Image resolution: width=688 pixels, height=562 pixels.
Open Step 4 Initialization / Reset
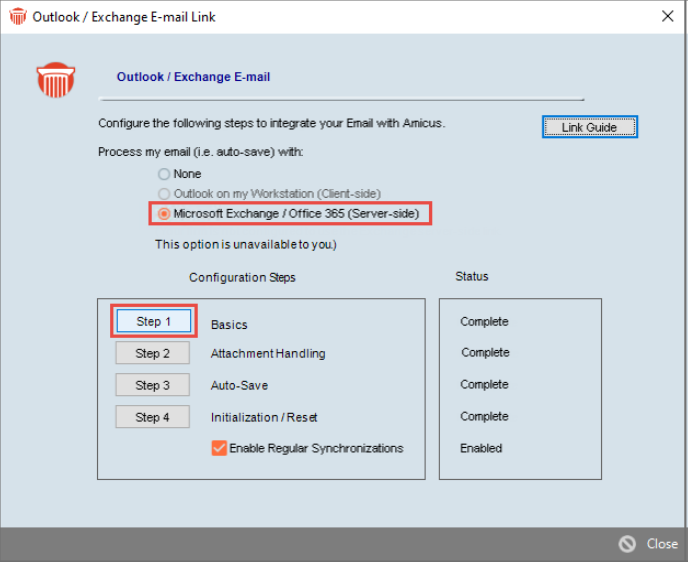153,417
